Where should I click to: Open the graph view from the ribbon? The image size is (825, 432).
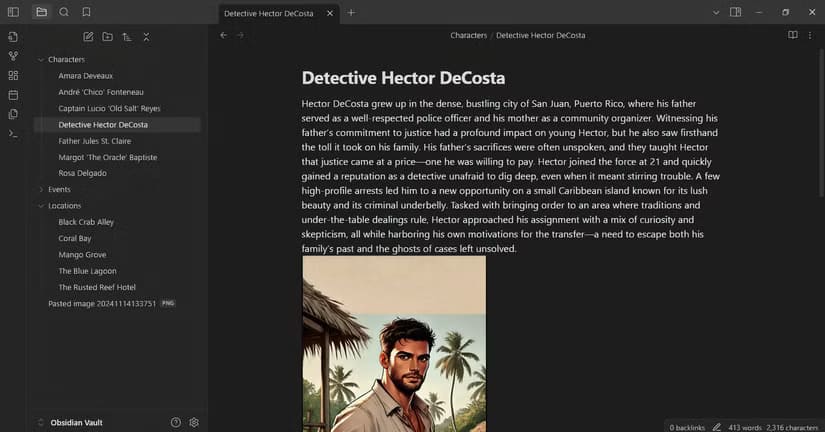[x=13, y=56]
